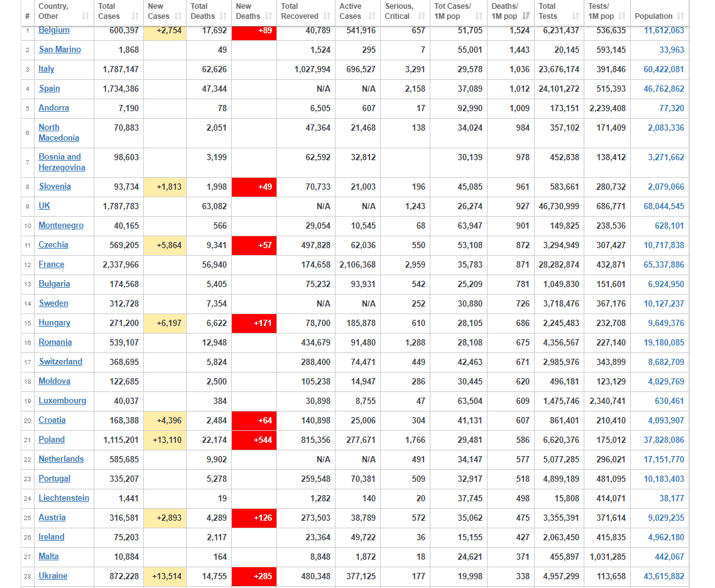715x588 pixels.
Task: Open the San Marino country link
Action: tap(60, 50)
